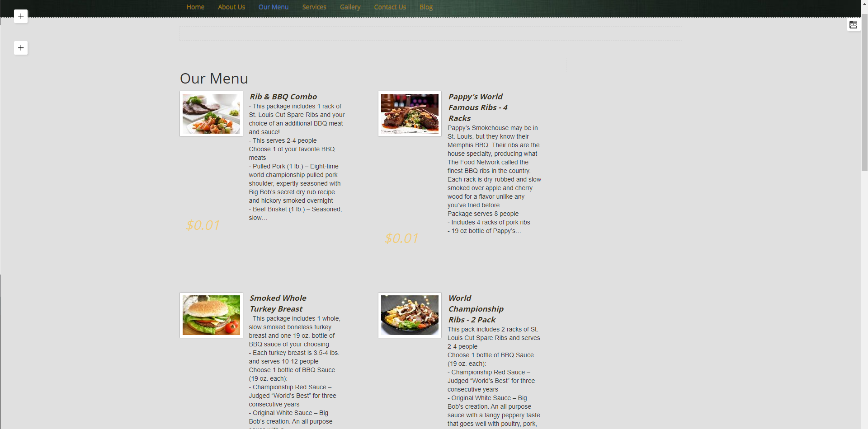Screen dimensions: 868x429
Task: Open the Gallery nav link
Action: [x=350, y=7]
